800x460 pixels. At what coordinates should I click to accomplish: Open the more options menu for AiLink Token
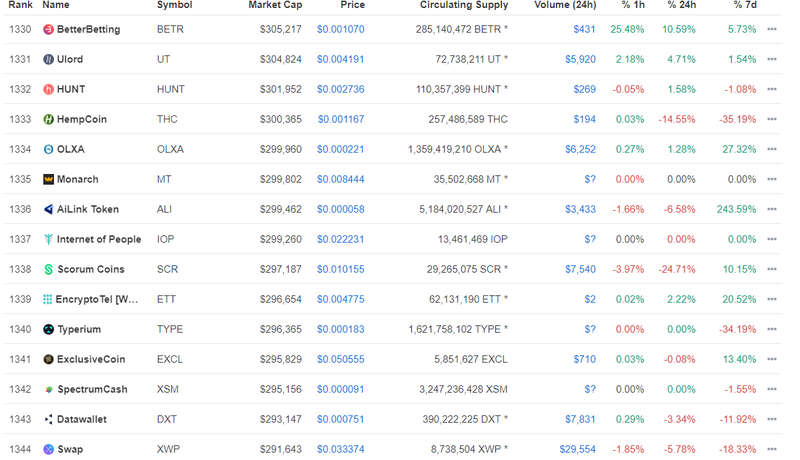(x=772, y=210)
